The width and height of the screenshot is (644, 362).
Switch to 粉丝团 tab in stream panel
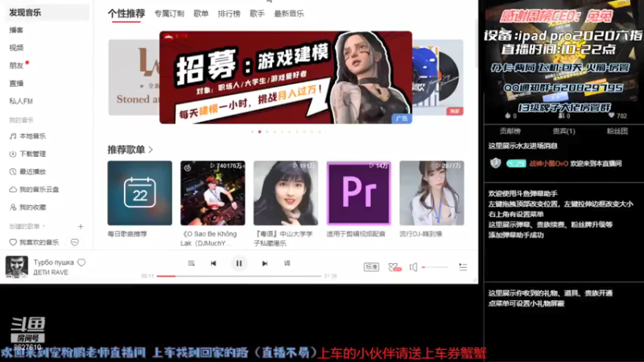click(617, 131)
